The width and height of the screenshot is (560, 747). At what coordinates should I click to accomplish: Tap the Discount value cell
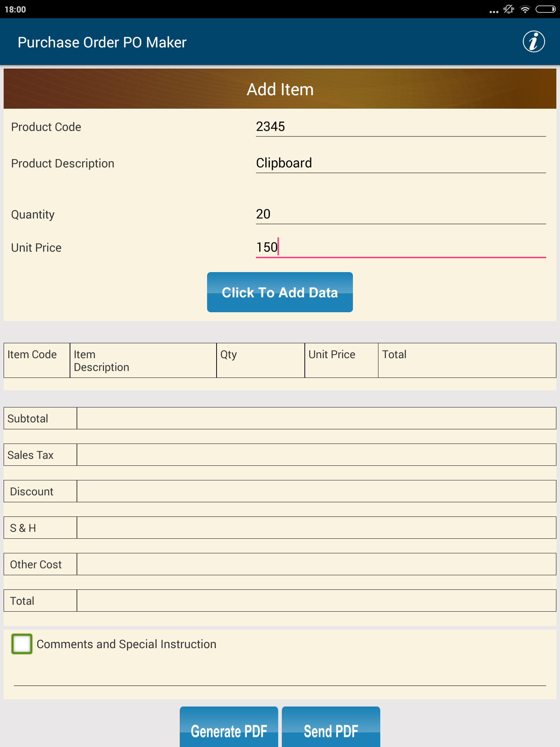(316, 491)
